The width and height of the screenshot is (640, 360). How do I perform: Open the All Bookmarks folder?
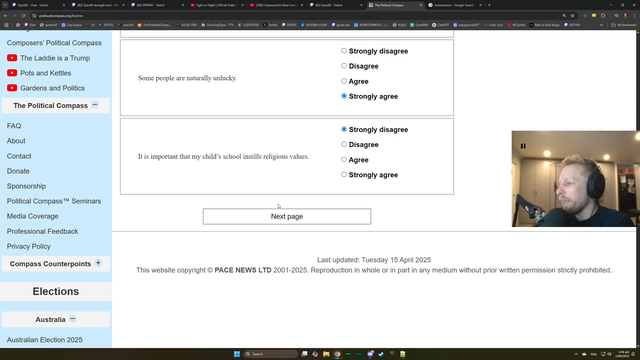(623, 25)
